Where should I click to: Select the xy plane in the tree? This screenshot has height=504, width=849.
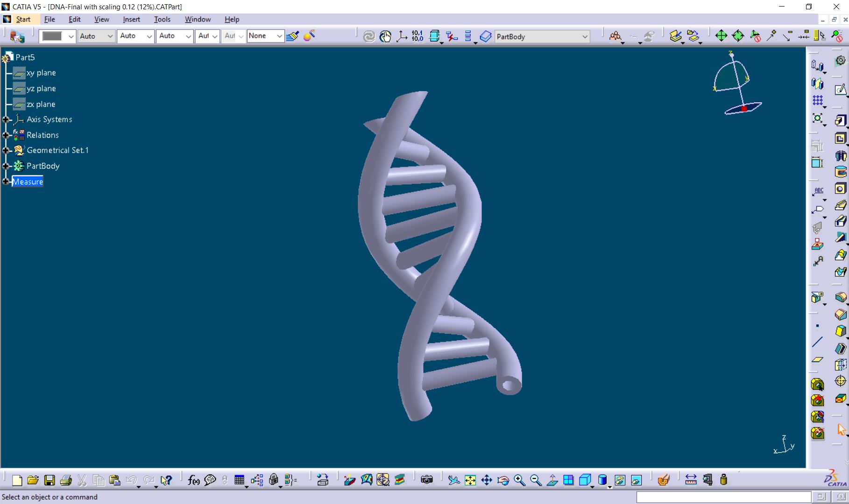click(x=41, y=73)
